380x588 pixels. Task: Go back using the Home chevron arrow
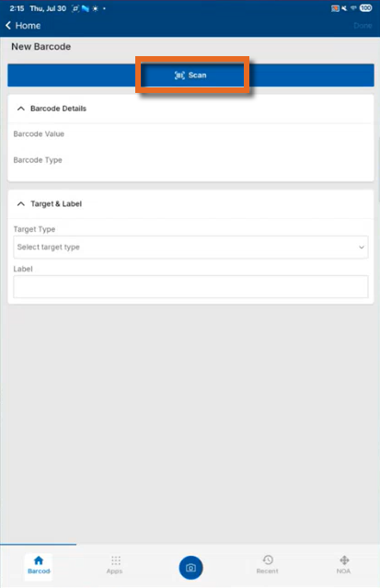coord(8,26)
